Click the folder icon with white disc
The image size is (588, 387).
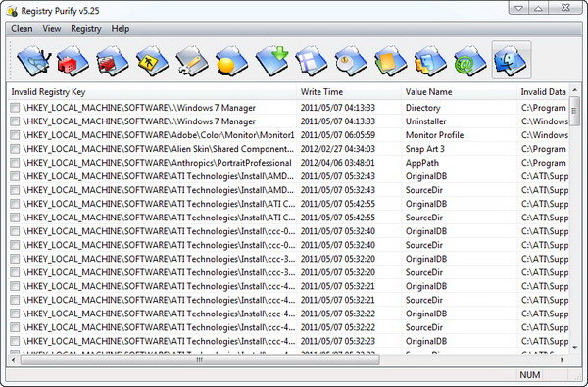[351, 61]
